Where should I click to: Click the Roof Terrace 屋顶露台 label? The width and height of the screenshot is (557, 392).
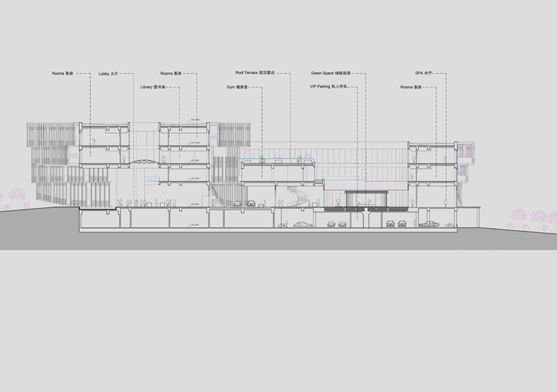point(255,73)
